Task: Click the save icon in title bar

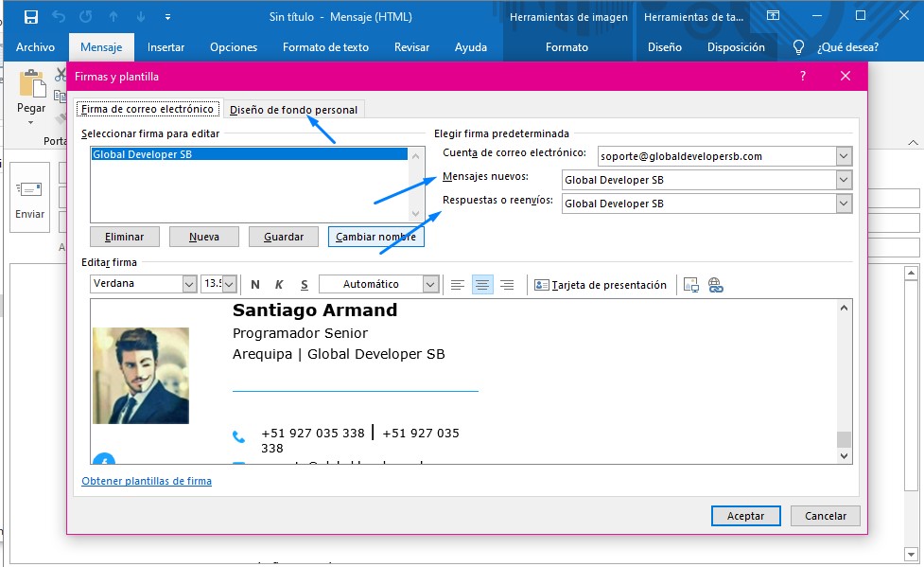Action: 31,17
